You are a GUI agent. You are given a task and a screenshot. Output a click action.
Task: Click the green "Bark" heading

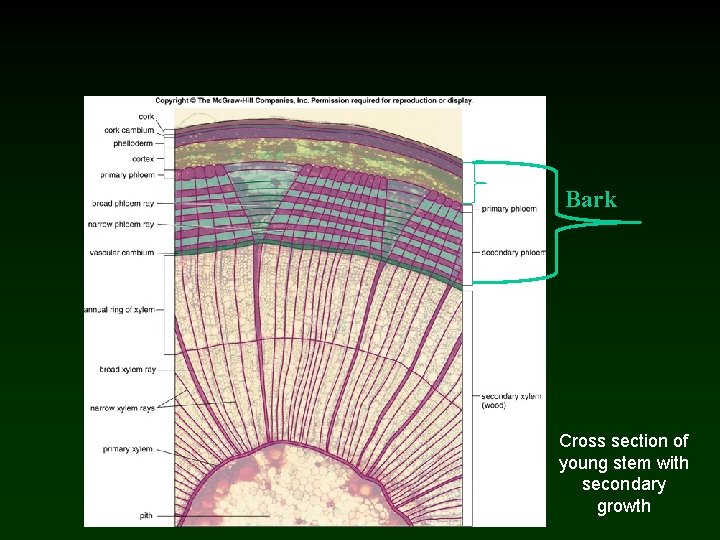coord(591,199)
